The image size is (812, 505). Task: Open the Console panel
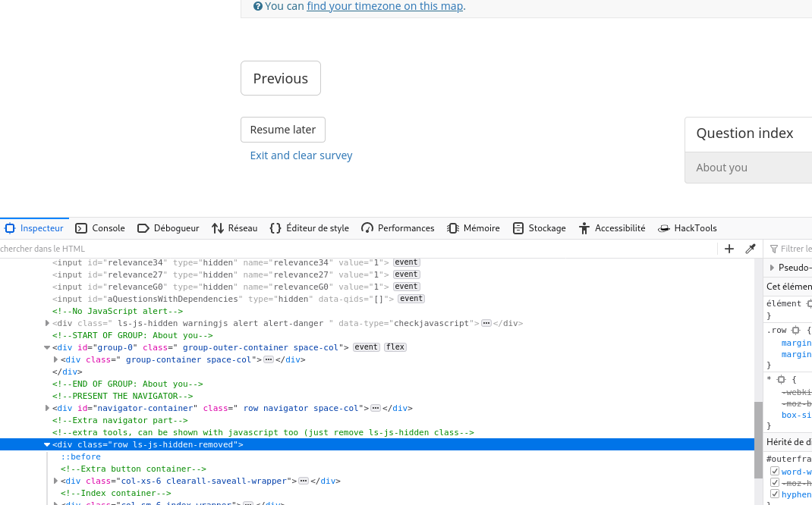coord(100,228)
